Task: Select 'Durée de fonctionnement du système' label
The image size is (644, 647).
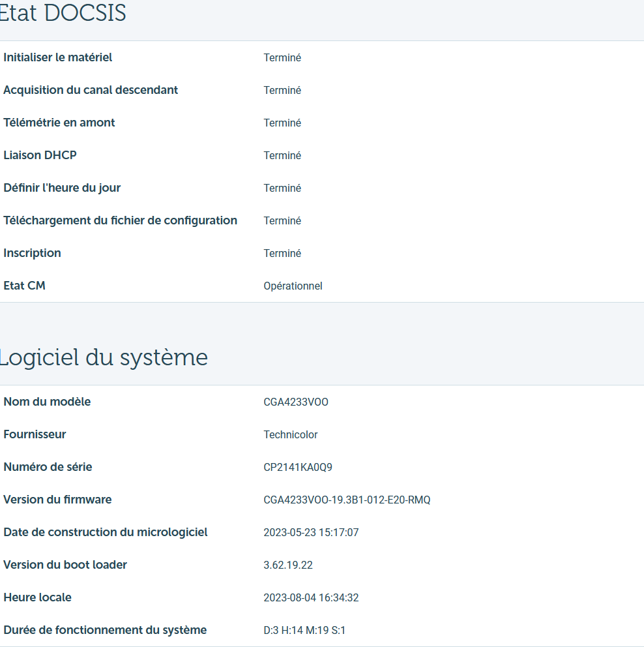Action: (105, 629)
